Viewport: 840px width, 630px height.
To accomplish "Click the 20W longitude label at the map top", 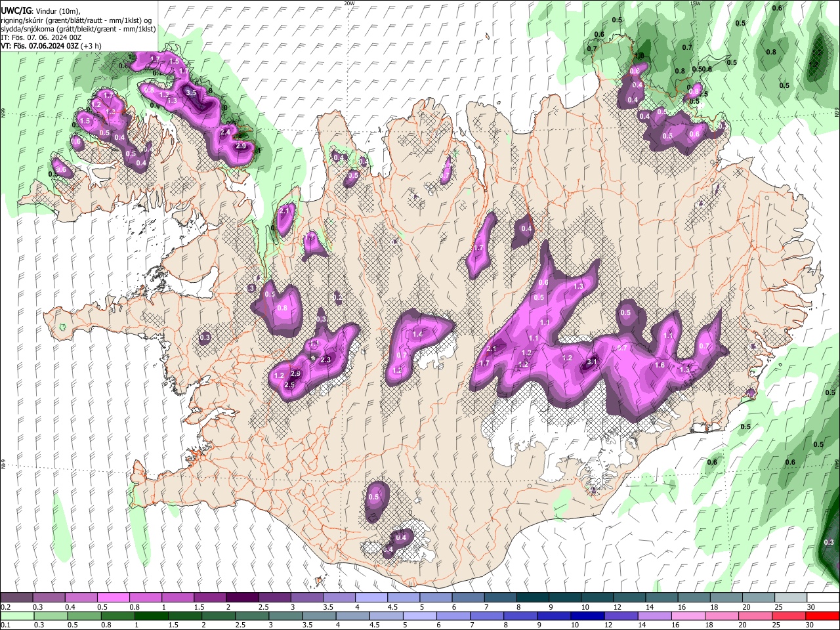I will point(349,3).
